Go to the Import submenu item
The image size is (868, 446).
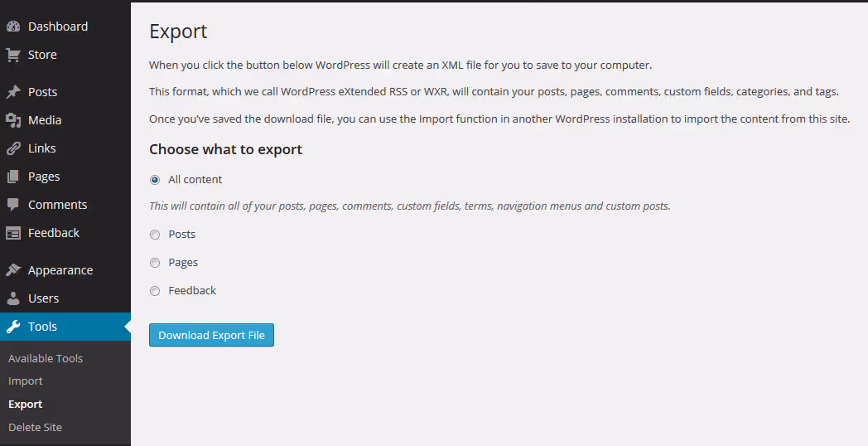click(x=26, y=381)
